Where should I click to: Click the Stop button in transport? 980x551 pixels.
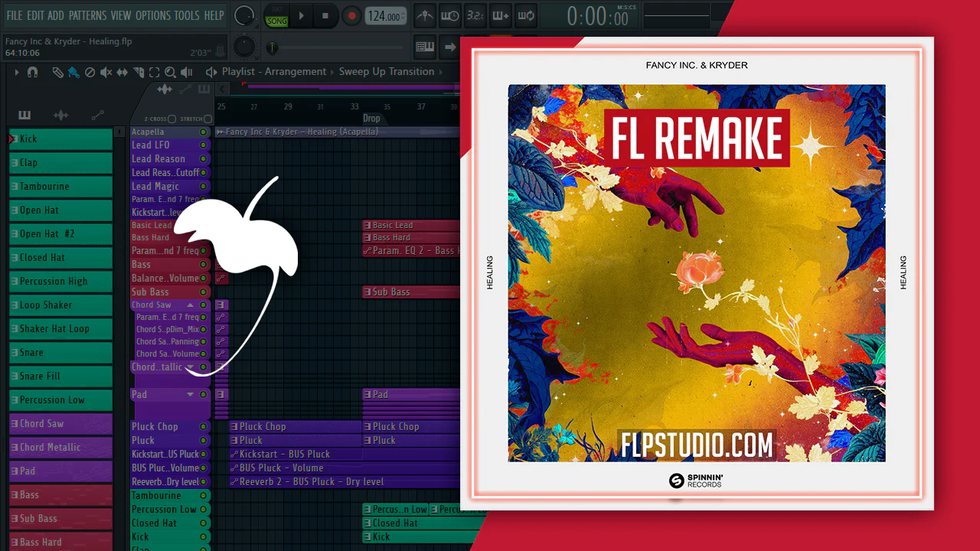[x=325, y=15]
